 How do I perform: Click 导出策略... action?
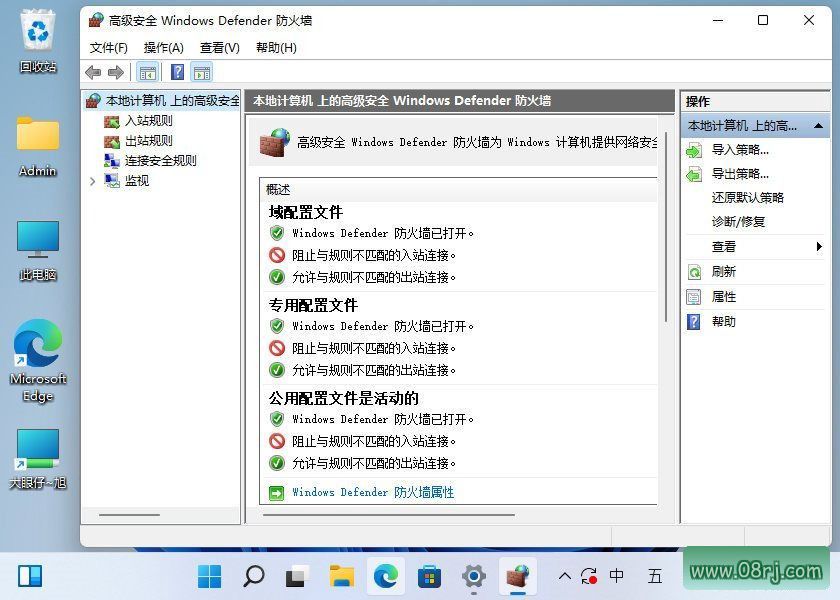tap(740, 174)
